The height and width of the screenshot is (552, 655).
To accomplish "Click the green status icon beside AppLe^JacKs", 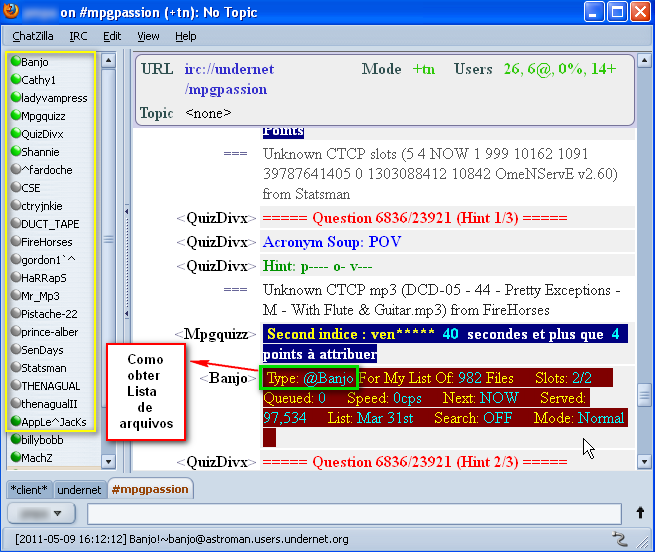I will click(x=16, y=421).
